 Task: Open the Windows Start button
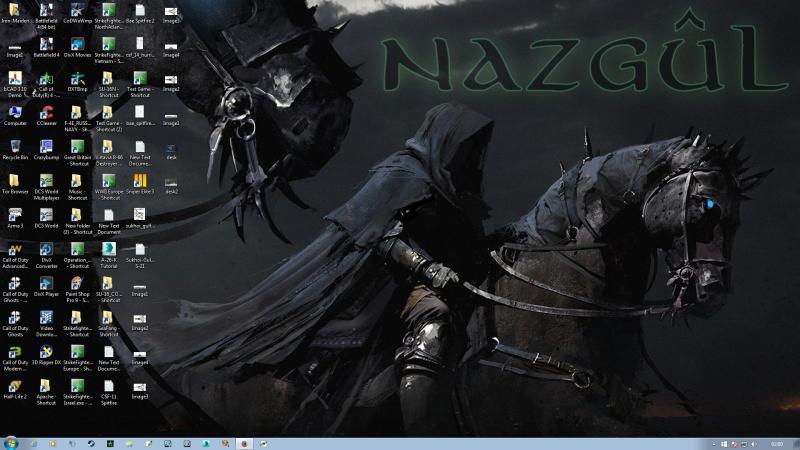pyautogui.click(x=10, y=443)
